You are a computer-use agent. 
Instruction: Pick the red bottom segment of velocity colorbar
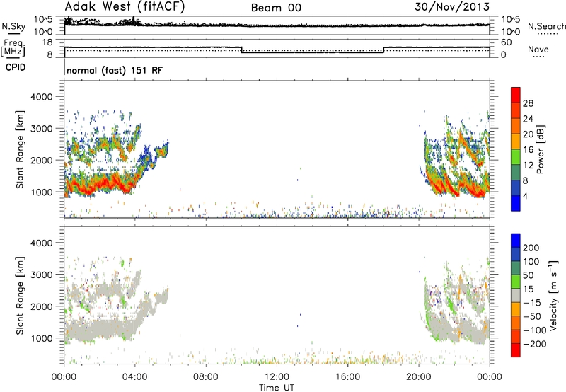(516, 350)
